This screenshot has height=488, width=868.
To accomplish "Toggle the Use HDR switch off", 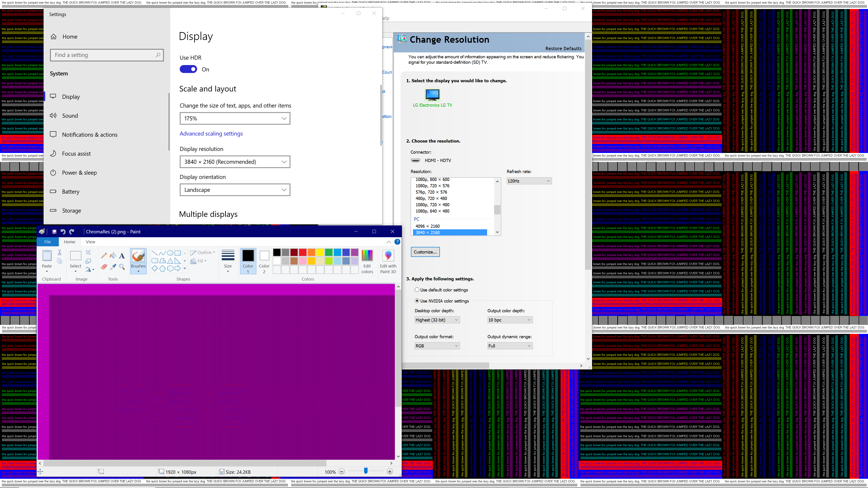I will coord(188,69).
